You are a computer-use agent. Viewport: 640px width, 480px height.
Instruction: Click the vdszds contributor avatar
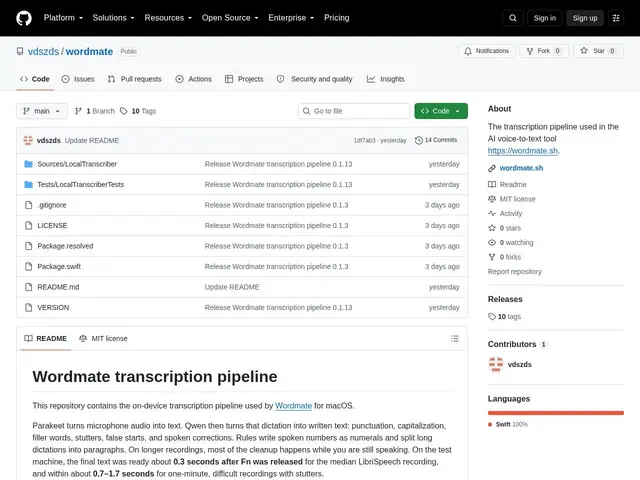[496, 364]
